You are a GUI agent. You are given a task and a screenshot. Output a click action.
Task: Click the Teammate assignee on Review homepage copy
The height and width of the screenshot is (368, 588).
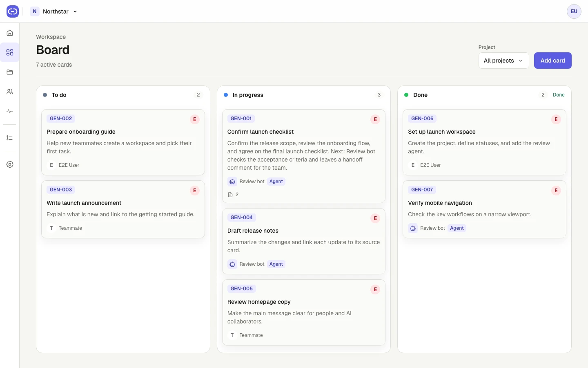251,335
